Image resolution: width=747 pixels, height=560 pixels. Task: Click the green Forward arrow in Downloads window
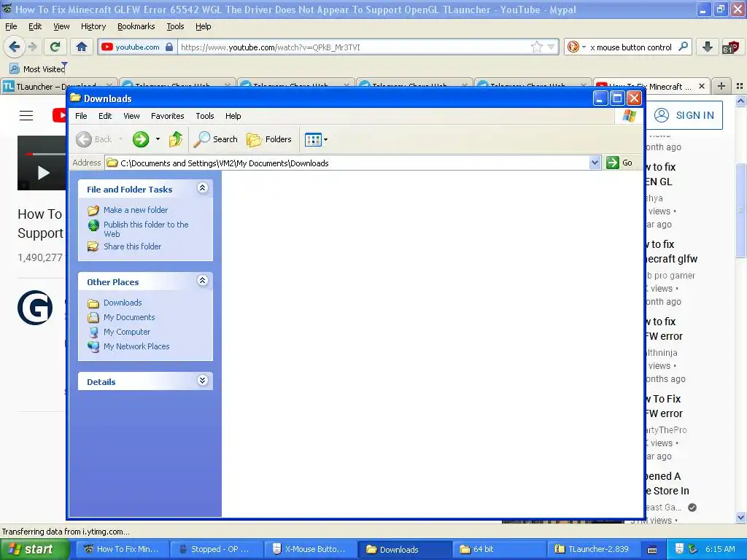[x=141, y=139]
